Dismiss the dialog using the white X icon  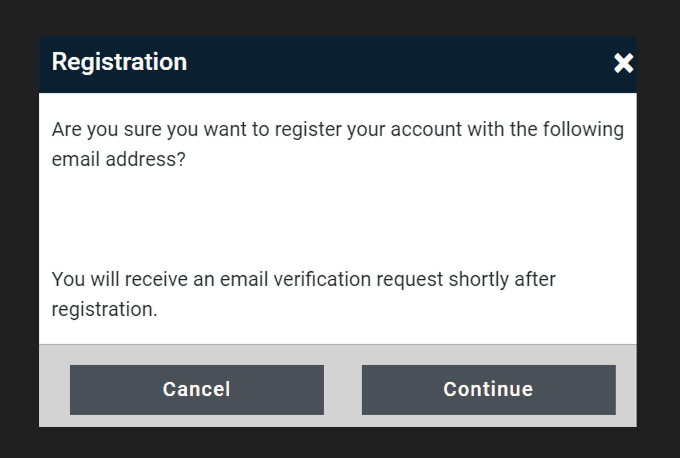tap(624, 64)
